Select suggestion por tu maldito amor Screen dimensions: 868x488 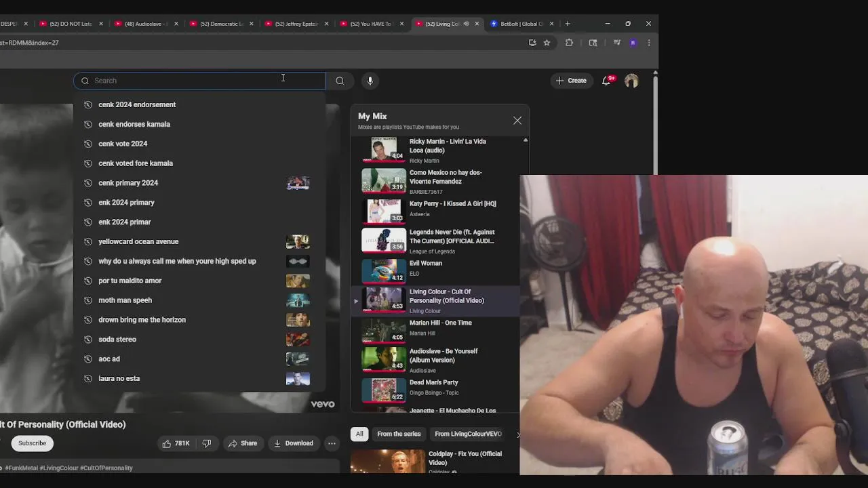[199, 281]
